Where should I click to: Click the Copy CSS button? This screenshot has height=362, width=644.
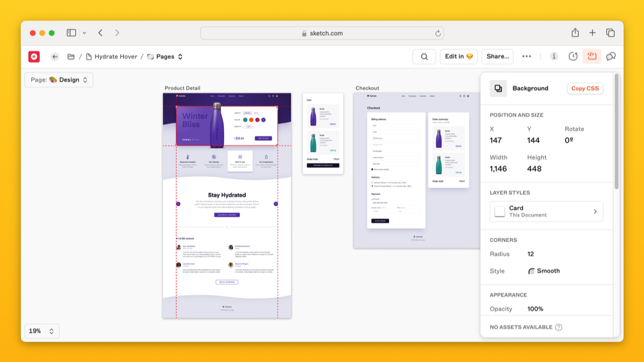(585, 89)
